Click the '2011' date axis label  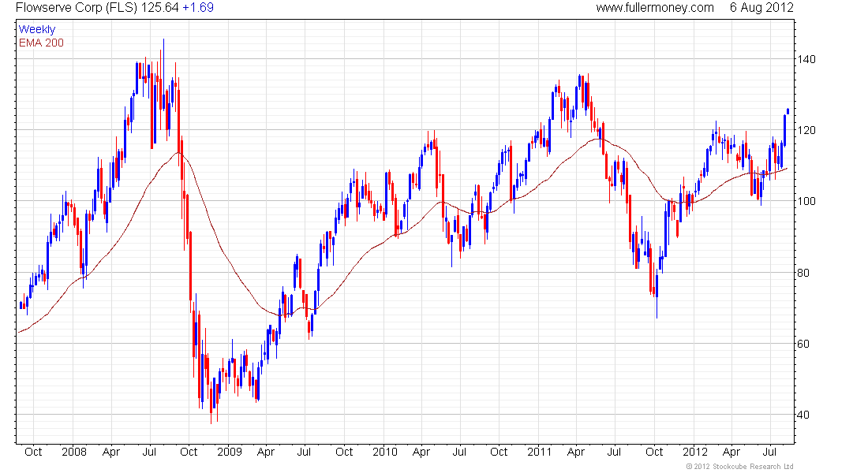[539, 452]
